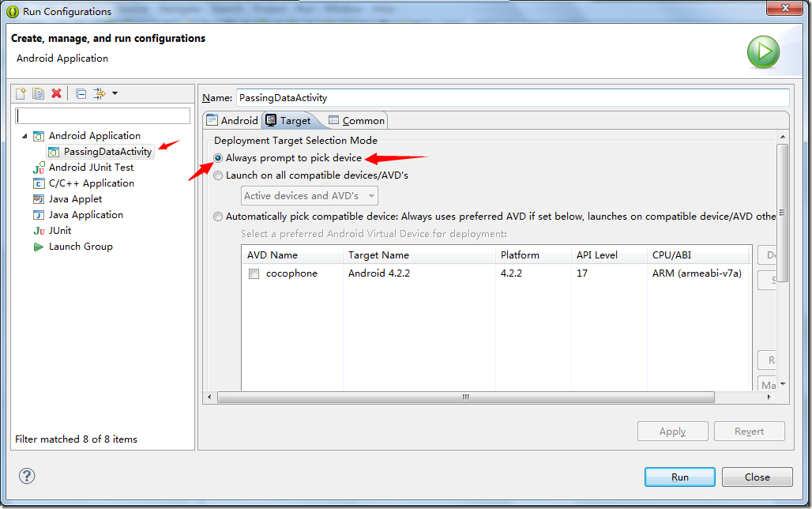Click the green Run icon in header
812x509 pixels.
tap(763, 52)
